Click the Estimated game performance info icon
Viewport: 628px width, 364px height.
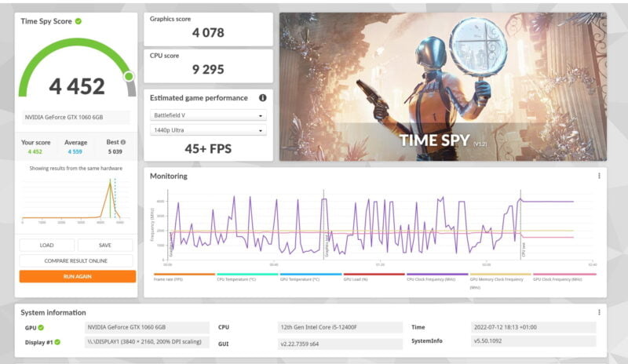[262, 98]
